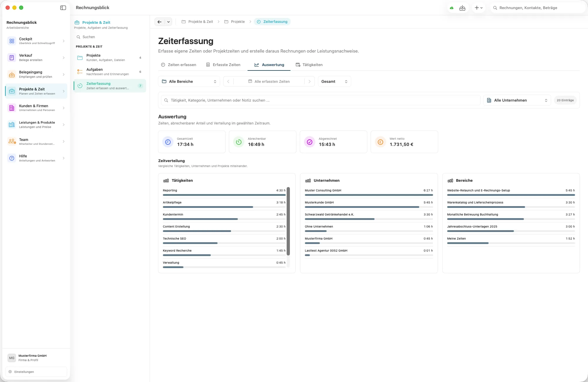Open Alle Unternehmen dropdown
Viewport: 588px width, 382px height.
click(x=517, y=100)
